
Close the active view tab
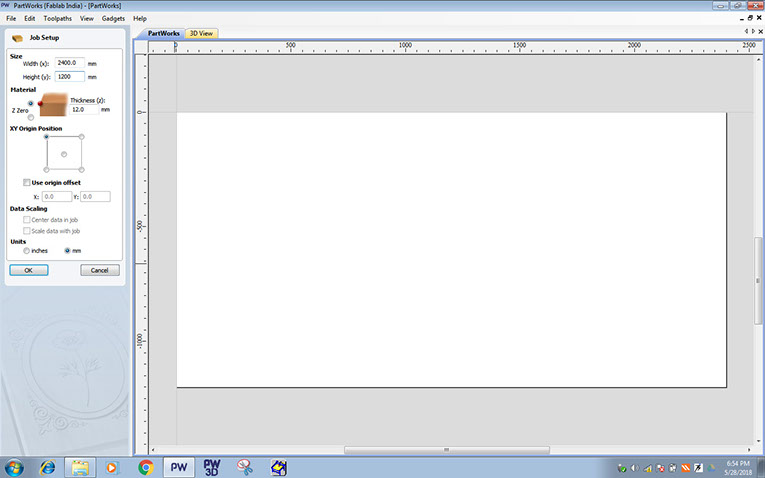click(760, 31)
